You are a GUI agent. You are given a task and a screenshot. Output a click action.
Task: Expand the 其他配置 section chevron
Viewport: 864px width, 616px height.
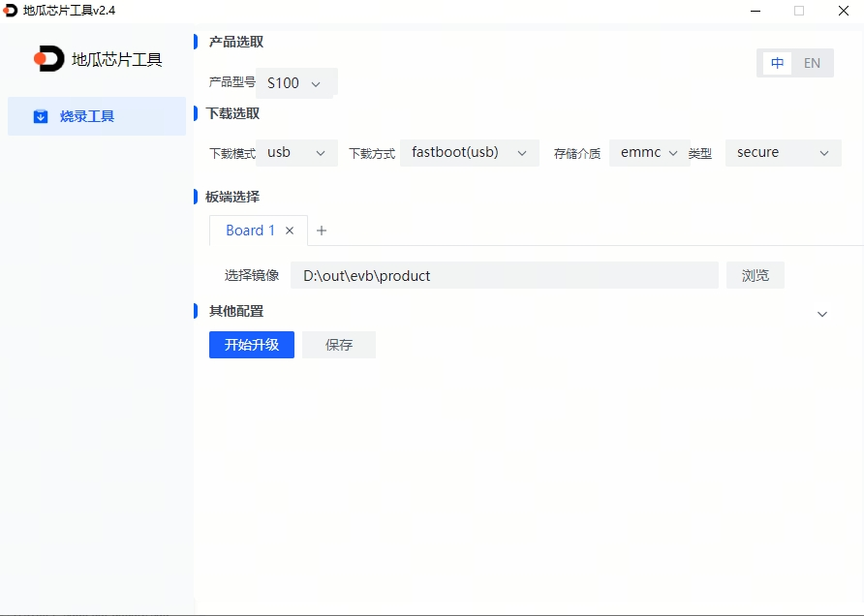(822, 314)
